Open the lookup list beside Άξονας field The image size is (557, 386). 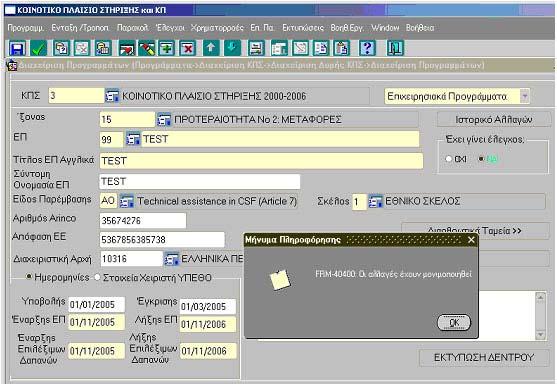point(164,120)
